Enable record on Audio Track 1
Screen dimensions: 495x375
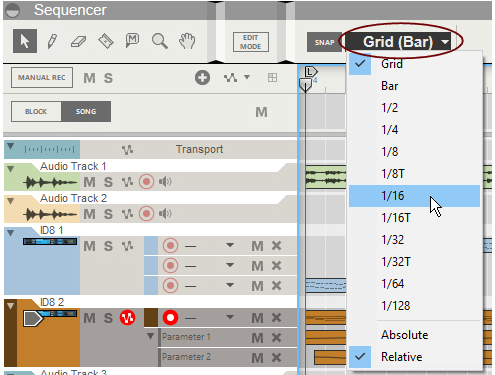pyautogui.click(x=146, y=182)
